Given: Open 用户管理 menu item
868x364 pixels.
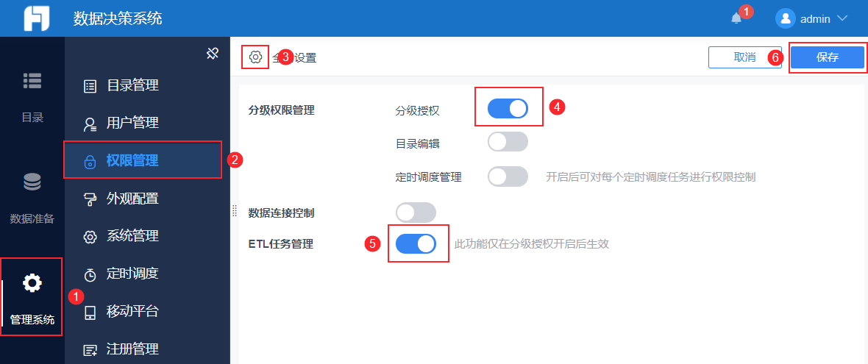Looking at the screenshot, I should coord(132,123).
